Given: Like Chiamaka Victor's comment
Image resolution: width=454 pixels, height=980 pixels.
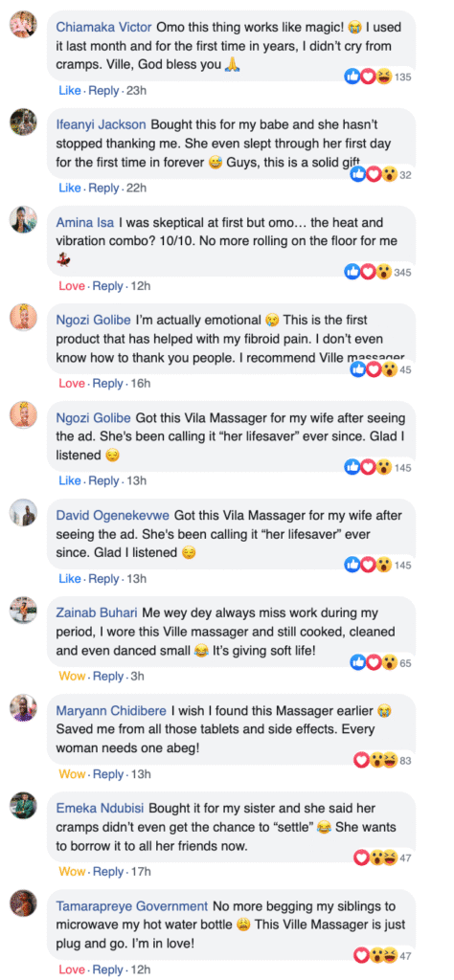Looking at the screenshot, I should click(x=69, y=91).
